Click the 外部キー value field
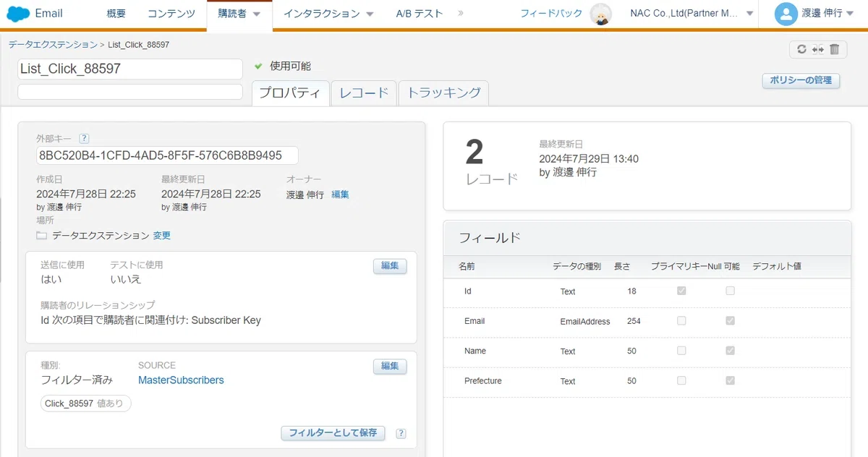 pos(167,155)
